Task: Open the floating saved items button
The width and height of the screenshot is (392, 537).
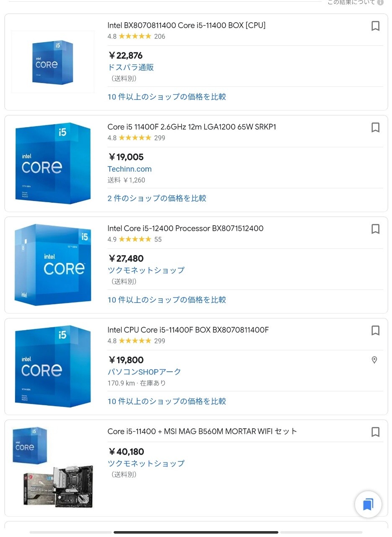Action: 368,504
